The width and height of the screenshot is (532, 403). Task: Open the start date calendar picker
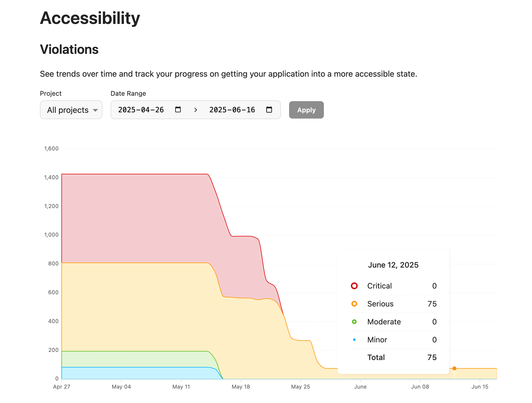(178, 110)
